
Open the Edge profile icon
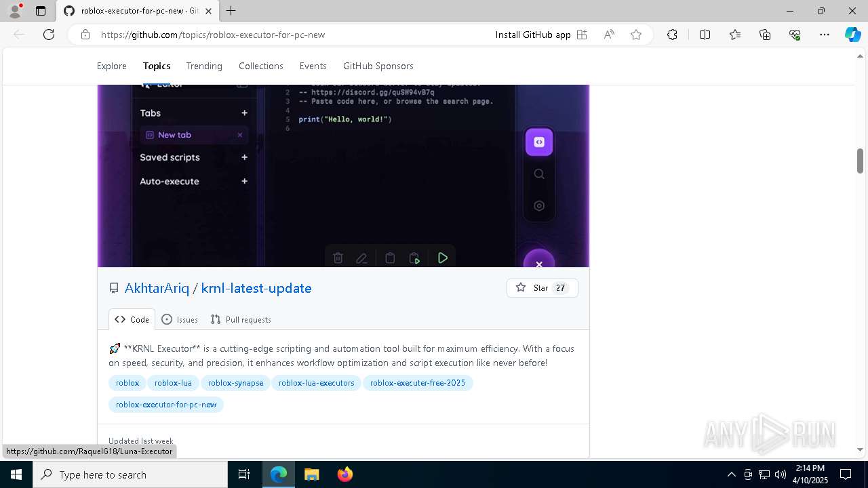(14, 11)
